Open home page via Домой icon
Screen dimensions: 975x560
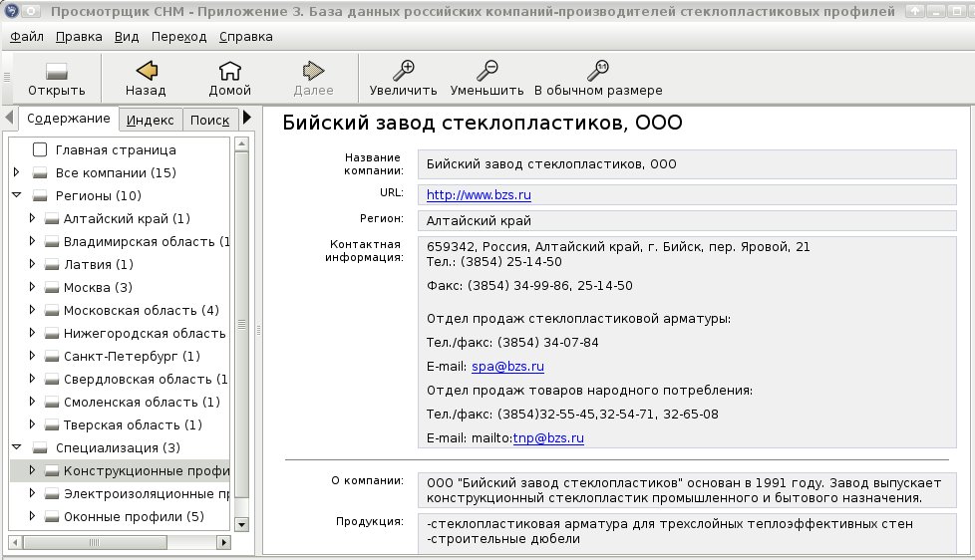229,70
